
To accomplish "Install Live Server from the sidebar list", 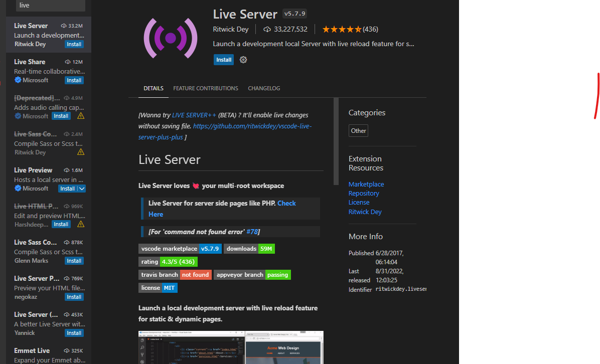I will [x=74, y=44].
